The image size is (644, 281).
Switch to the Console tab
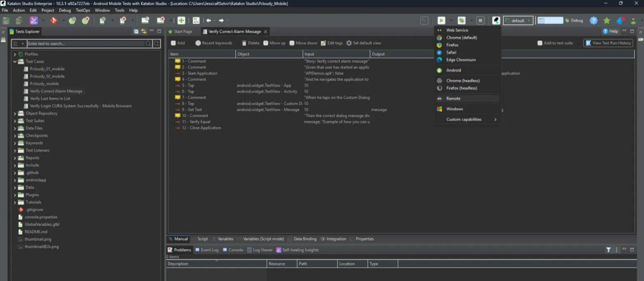233,250
